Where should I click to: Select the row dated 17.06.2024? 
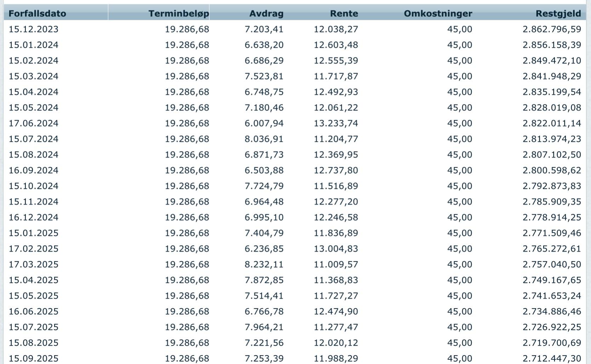pyautogui.click(x=34, y=123)
